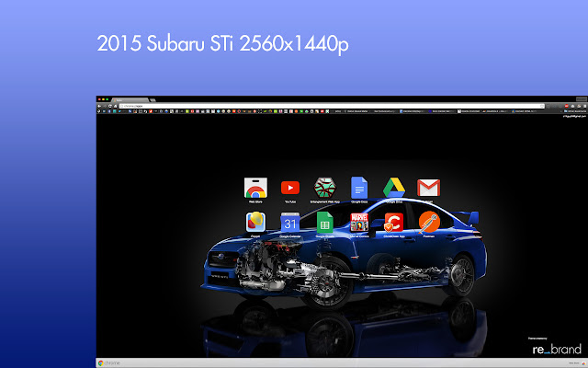
Task: Focus the chrome://apps address bar
Action: (x=332, y=107)
